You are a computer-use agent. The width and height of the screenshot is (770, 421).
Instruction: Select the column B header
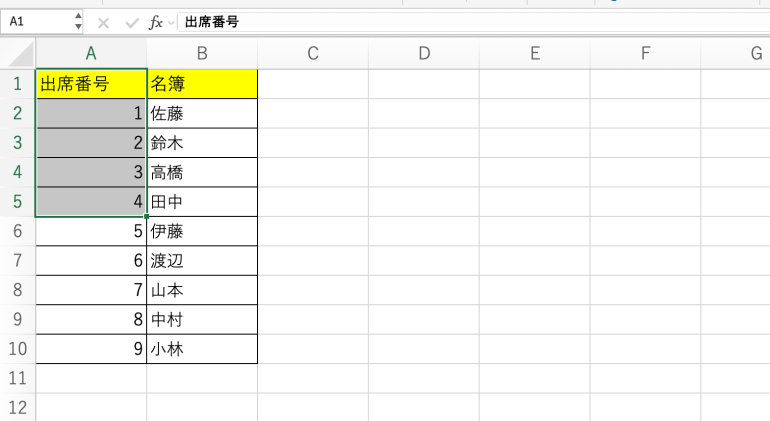tap(202, 54)
